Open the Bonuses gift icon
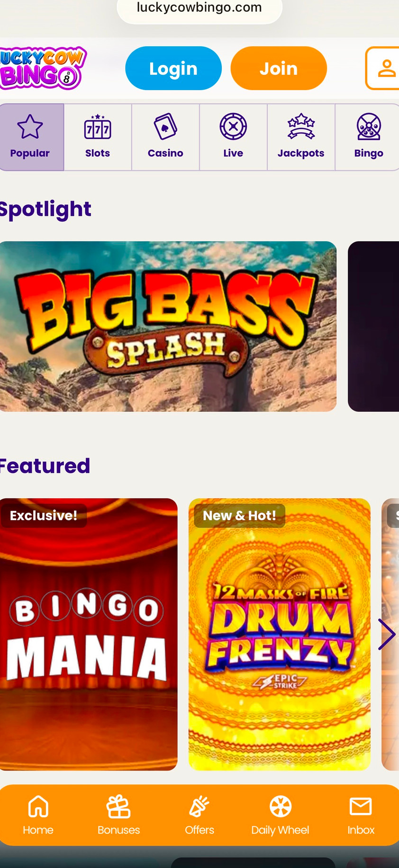Image resolution: width=399 pixels, height=868 pixels. pos(118,815)
